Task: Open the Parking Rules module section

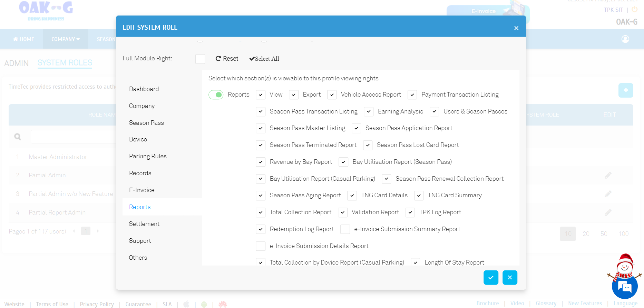Action: tap(148, 156)
